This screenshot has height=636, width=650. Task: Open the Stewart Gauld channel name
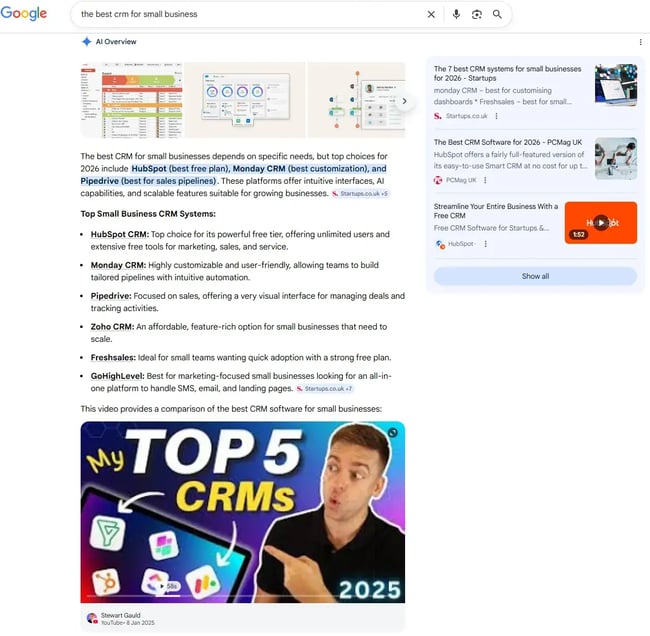[x=121, y=615]
